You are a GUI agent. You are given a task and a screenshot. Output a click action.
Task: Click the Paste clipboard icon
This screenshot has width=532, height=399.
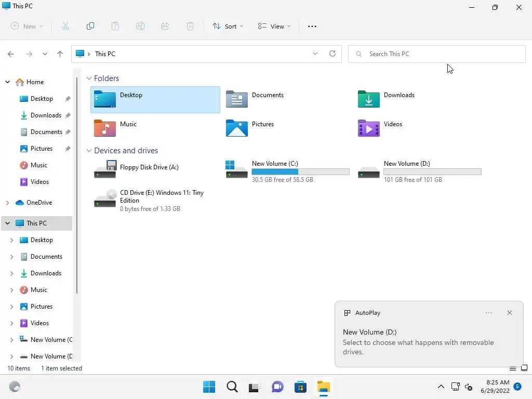coord(115,26)
